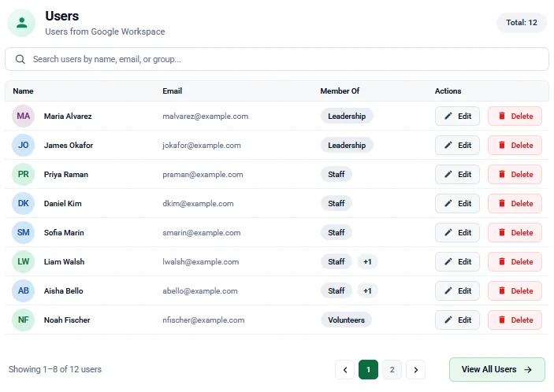
Task: Go to the previous page arrow
Action: point(345,370)
